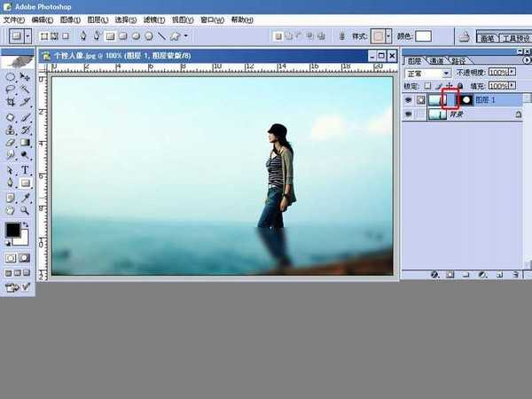Select the Healing Brush tool
This screenshot has width=532, height=399.
pos(10,117)
